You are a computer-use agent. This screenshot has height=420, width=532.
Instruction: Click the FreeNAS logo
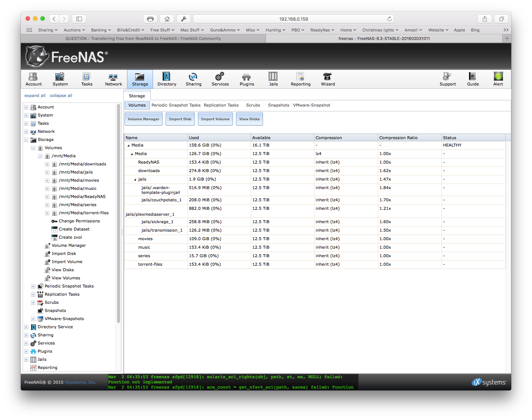point(67,56)
